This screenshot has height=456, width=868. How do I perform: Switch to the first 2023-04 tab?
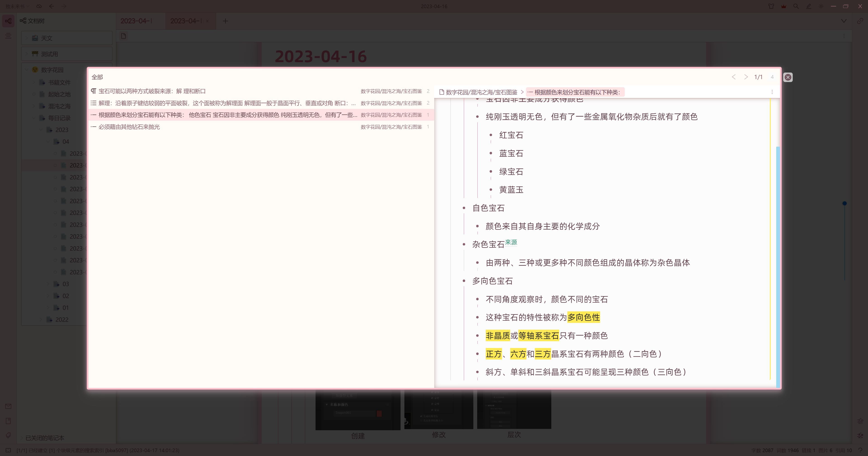(x=137, y=21)
